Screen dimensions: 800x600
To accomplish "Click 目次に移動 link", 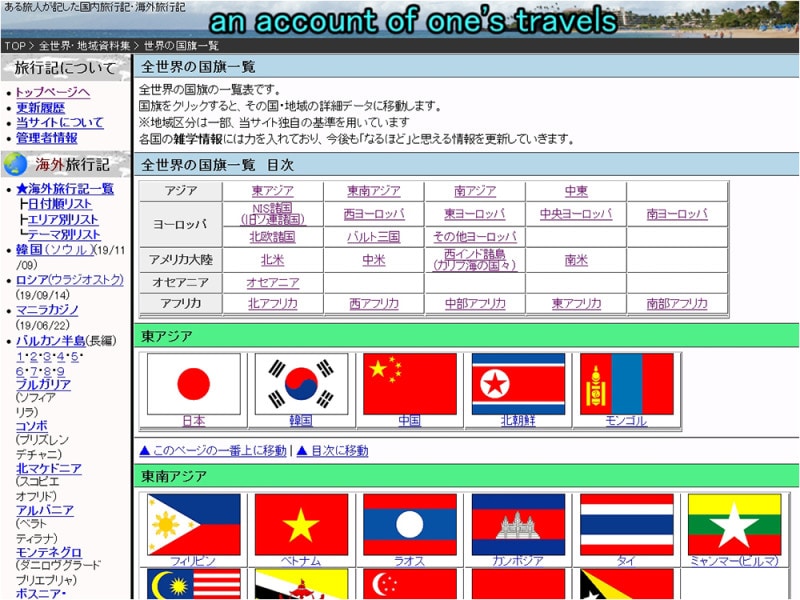I will point(332,451).
